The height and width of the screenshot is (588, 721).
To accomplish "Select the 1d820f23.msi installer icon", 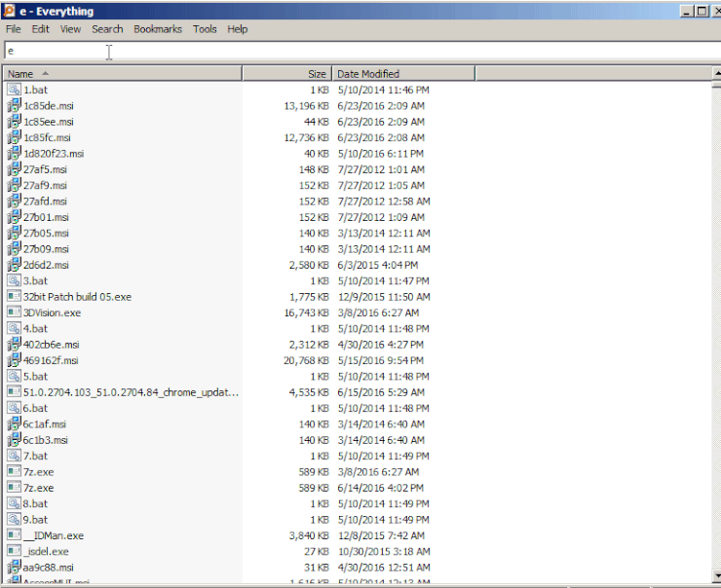I will point(15,154).
